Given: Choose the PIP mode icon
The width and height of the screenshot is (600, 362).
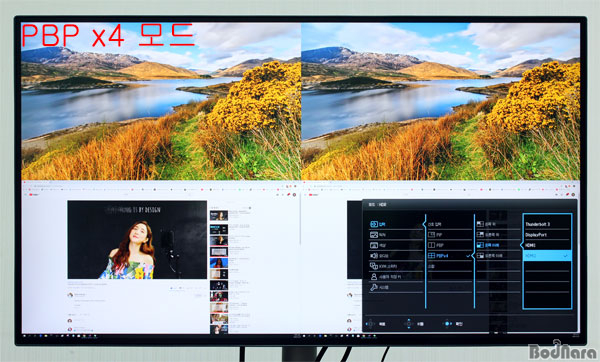Looking at the screenshot, I should tap(431, 235).
